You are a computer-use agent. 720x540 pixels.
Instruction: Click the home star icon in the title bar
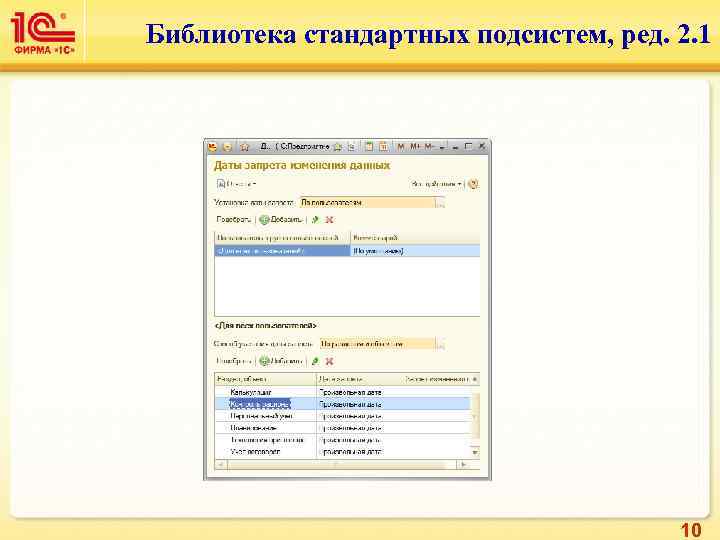click(x=245, y=147)
